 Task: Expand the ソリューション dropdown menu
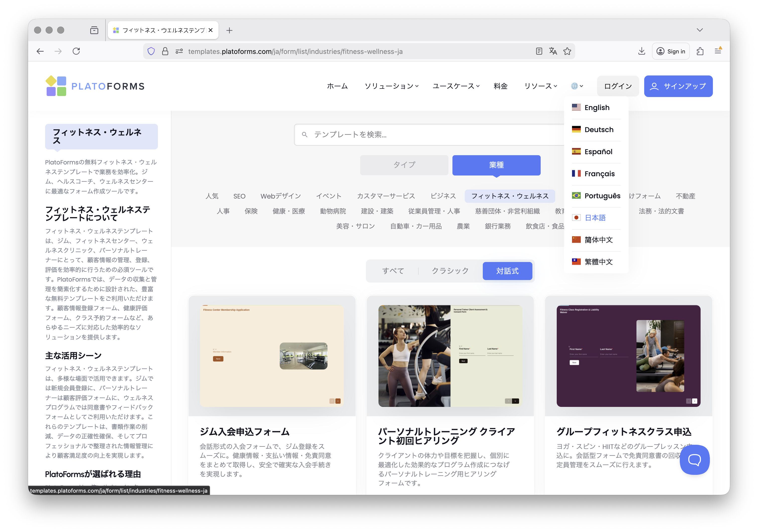point(391,86)
